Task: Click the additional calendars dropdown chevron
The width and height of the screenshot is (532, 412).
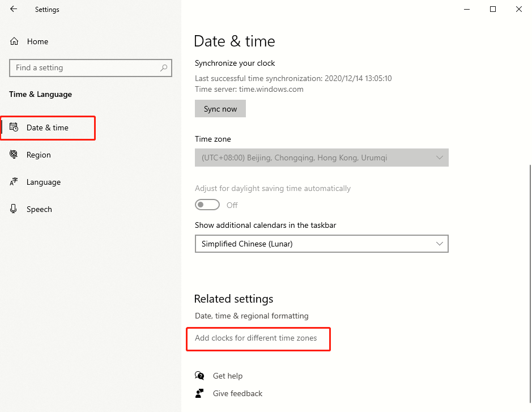Action: tap(440, 244)
